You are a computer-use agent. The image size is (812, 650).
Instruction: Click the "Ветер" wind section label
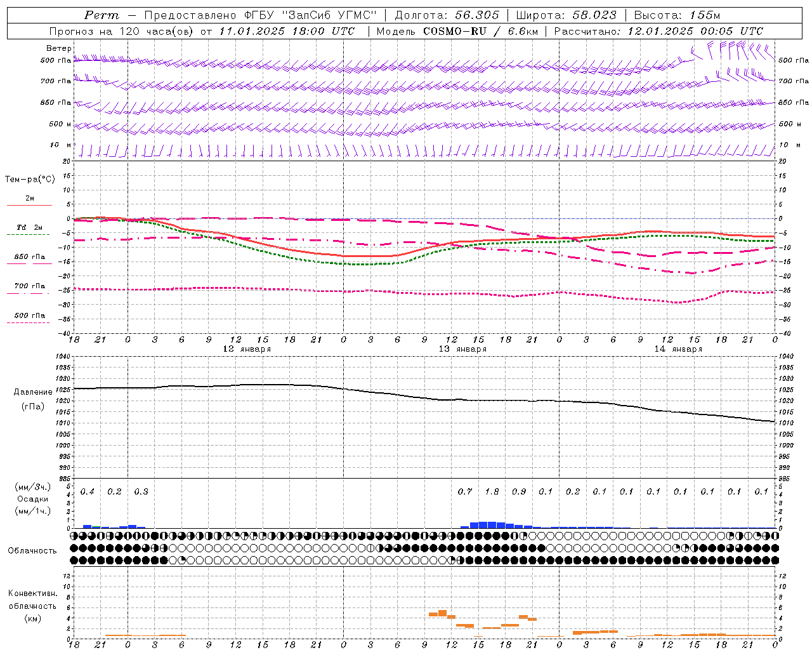(59, 48)
